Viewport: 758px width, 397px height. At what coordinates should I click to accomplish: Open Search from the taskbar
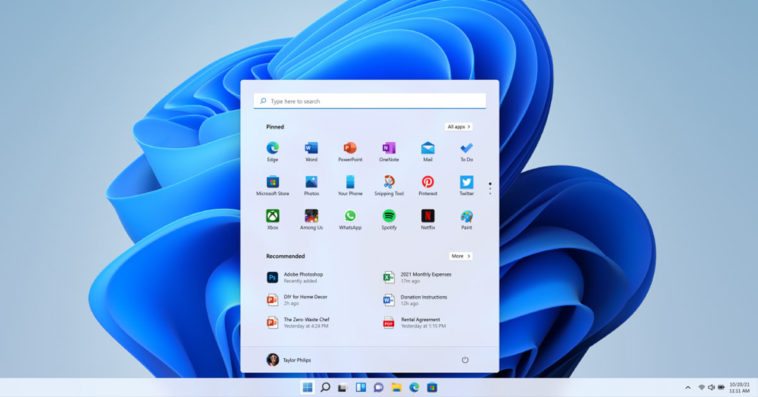coord(325,387)
